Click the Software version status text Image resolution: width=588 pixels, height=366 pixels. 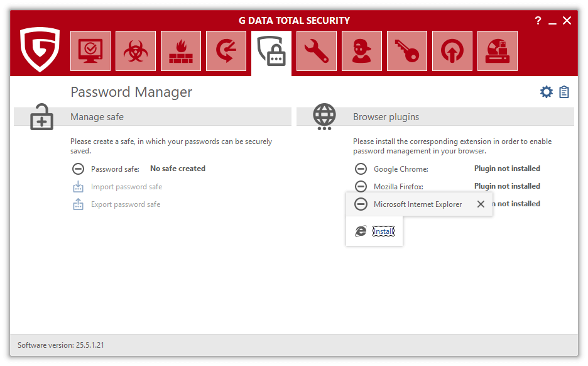click(61, 345)
